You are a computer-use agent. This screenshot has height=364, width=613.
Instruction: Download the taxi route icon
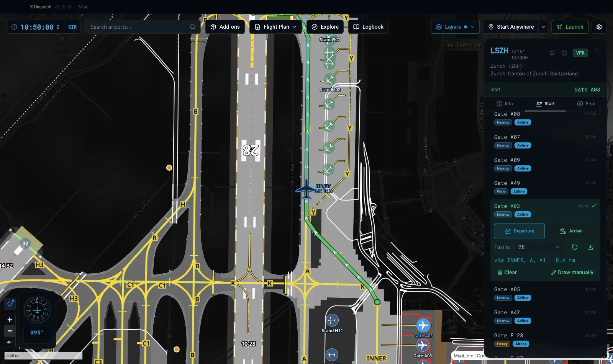[x=590, y=247]
